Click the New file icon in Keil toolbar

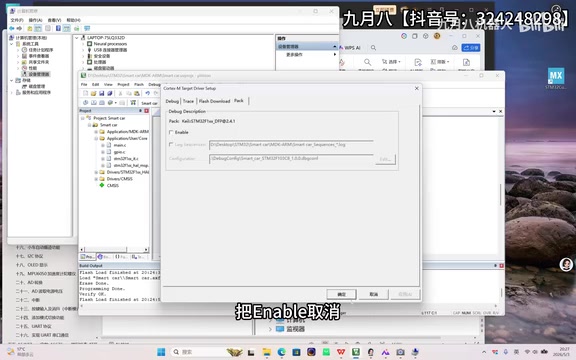(85, 93)
